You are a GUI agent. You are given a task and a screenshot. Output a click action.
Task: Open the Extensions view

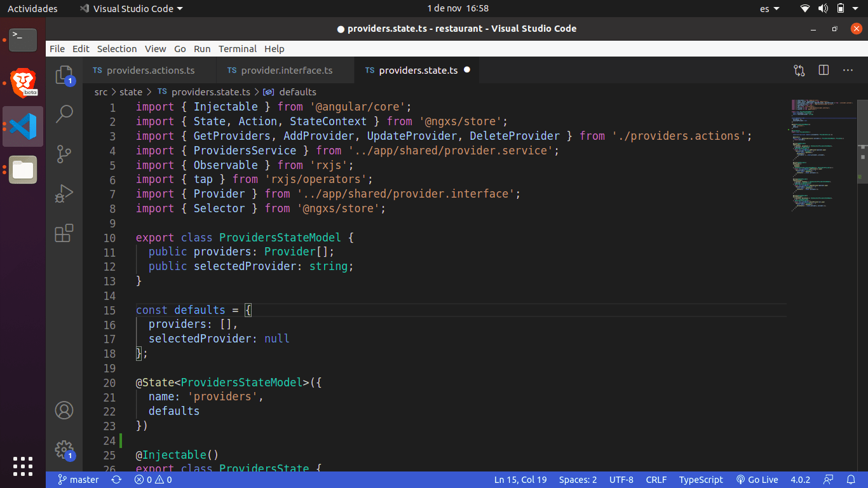coord(64,233)
